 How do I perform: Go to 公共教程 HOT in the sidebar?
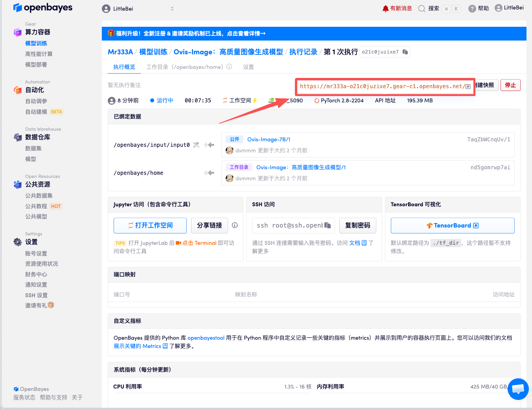coord(44,206)
